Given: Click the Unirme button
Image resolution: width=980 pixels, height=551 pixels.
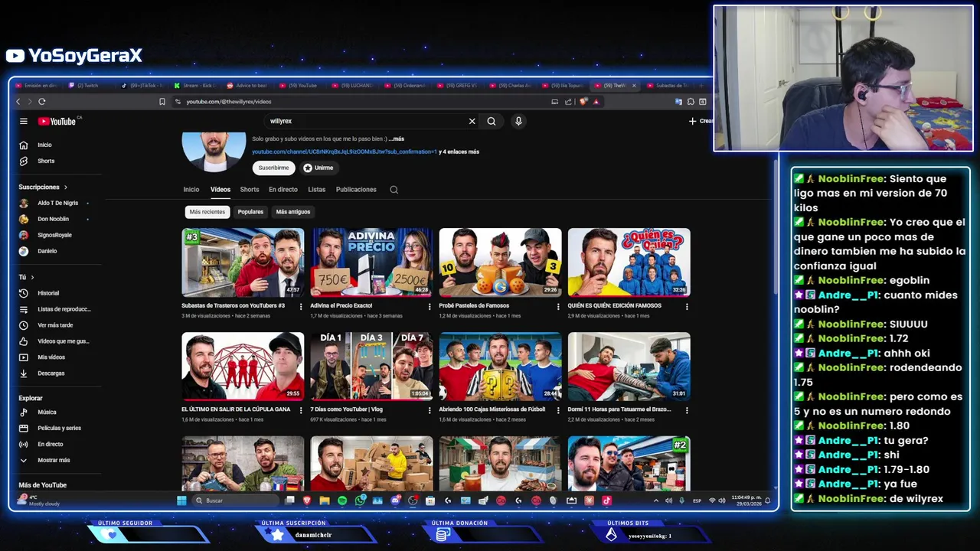Looking at the screenshot, I should (318, 168).
